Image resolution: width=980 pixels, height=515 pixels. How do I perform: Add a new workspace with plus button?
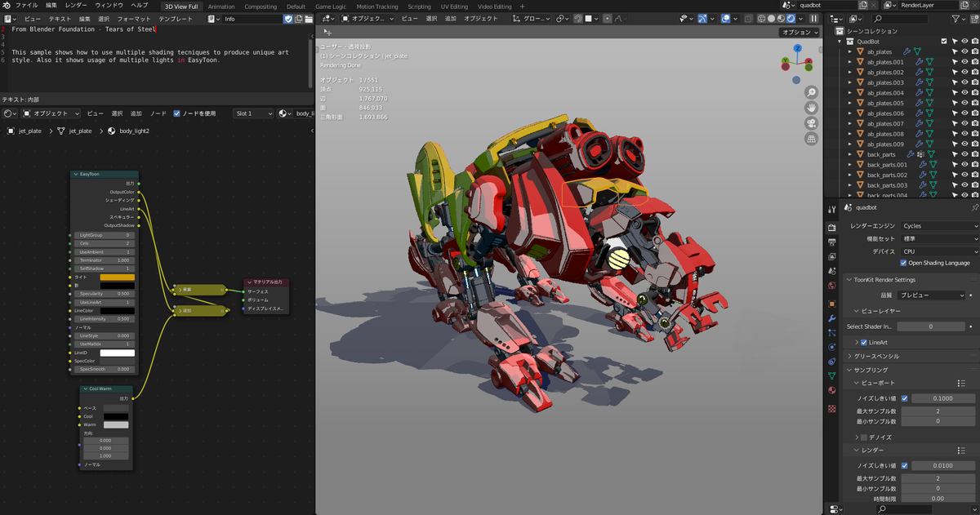coord(521,7)
